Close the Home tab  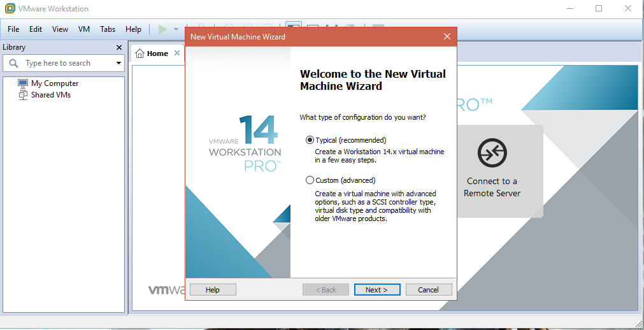coord(177,53)
